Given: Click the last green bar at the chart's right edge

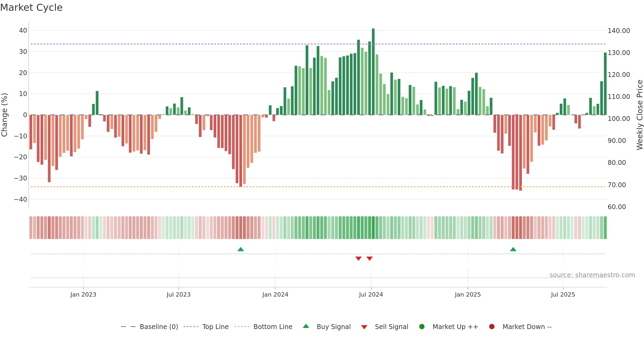Looking at the screenshot, I should pos(605,84).
